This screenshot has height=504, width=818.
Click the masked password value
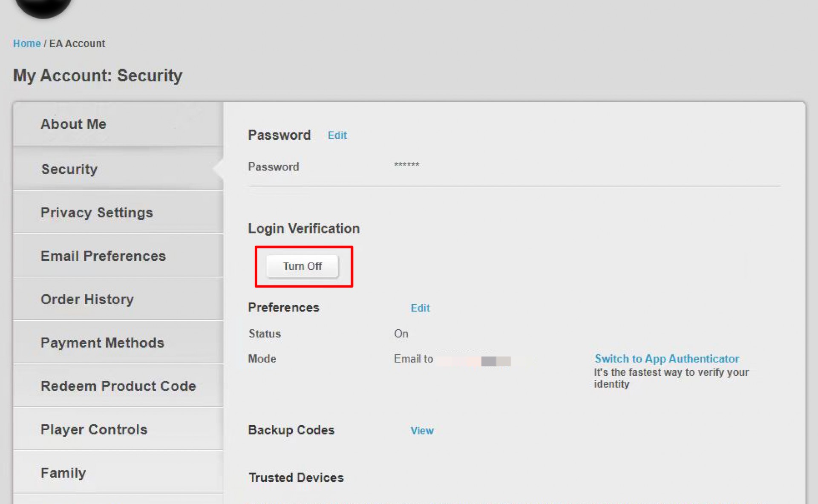pyautogui.click(x=406, y=165)
